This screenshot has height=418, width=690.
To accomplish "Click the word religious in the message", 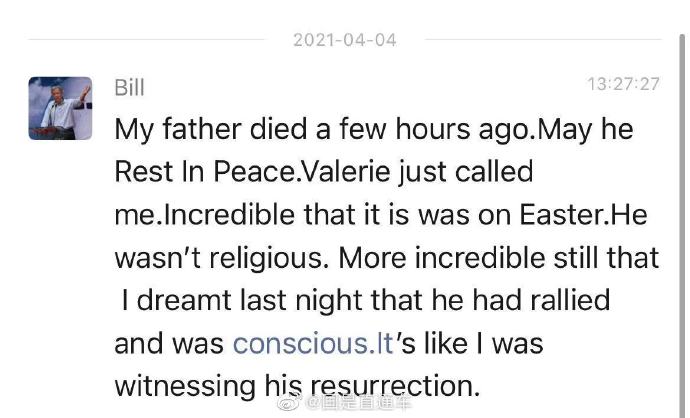I will click(x=265, y=259).
